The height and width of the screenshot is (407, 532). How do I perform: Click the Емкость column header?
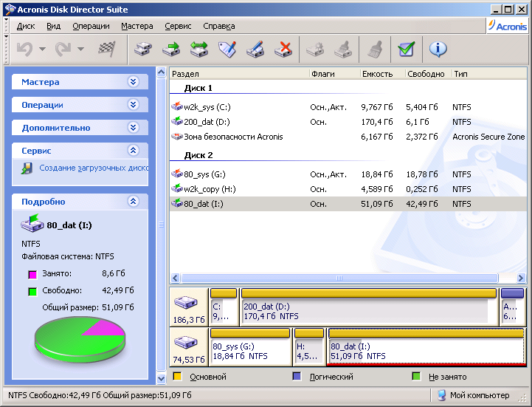(x=383, y=74)
